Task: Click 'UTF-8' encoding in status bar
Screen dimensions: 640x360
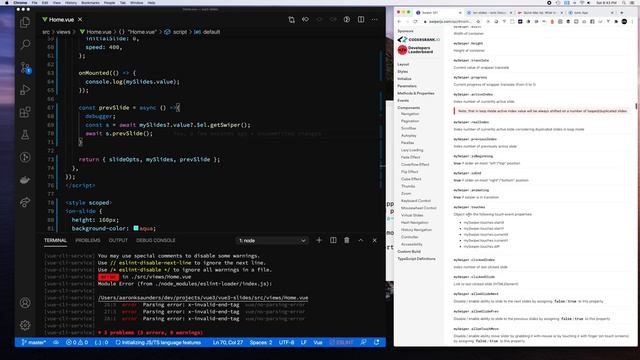Action: [x=287, y=342]
